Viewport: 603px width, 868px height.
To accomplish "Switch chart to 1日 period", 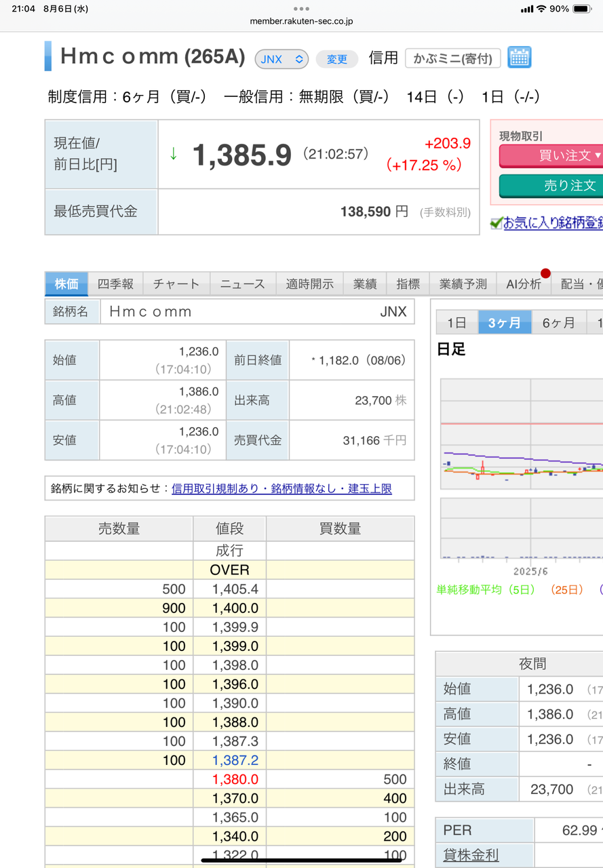I will (x=456, y=323).
